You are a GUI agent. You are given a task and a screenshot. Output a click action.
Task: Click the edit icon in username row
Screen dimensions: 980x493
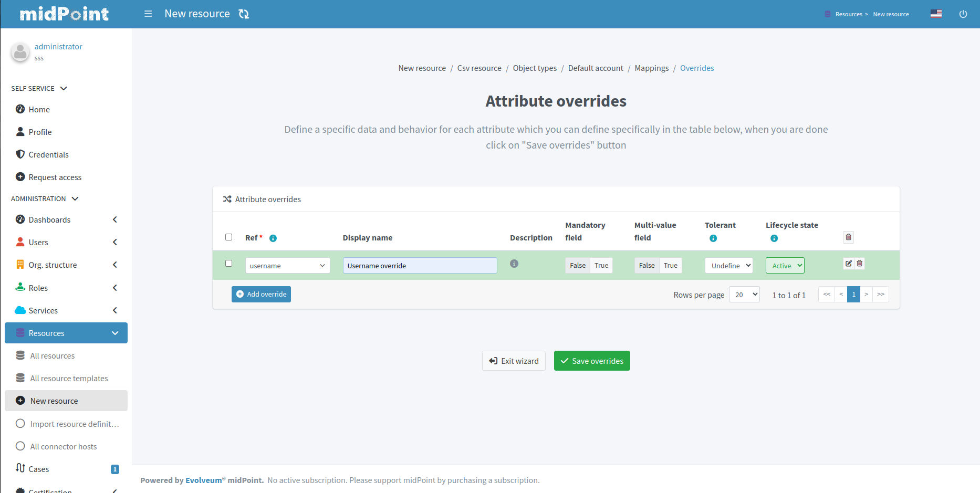click(848, 264)
